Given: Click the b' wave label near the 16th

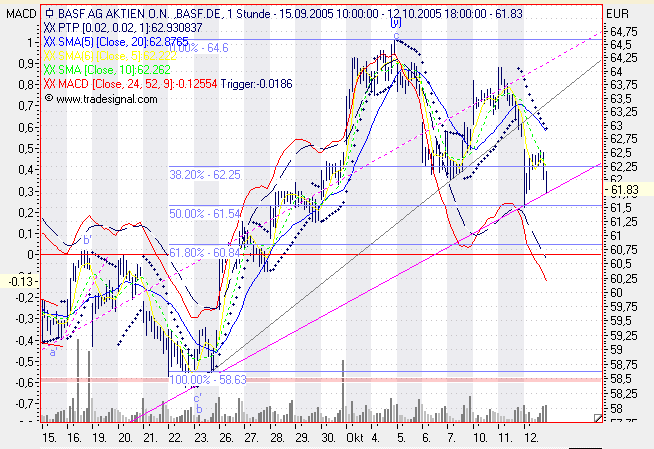Looking at the screenshot, I should tap(87, 240).
